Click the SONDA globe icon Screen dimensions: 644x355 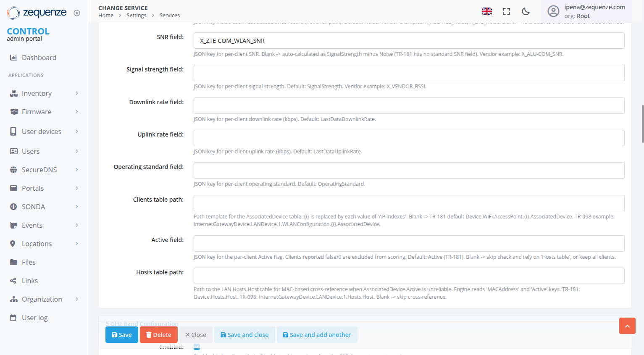point(14,206)
